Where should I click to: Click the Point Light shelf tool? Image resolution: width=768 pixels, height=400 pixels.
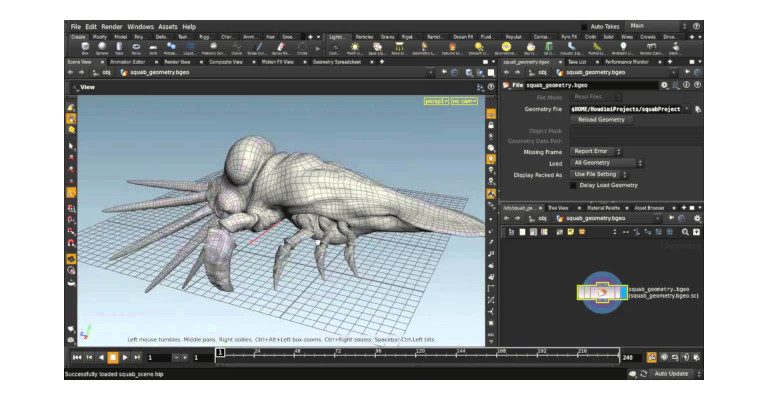point(354,46)
